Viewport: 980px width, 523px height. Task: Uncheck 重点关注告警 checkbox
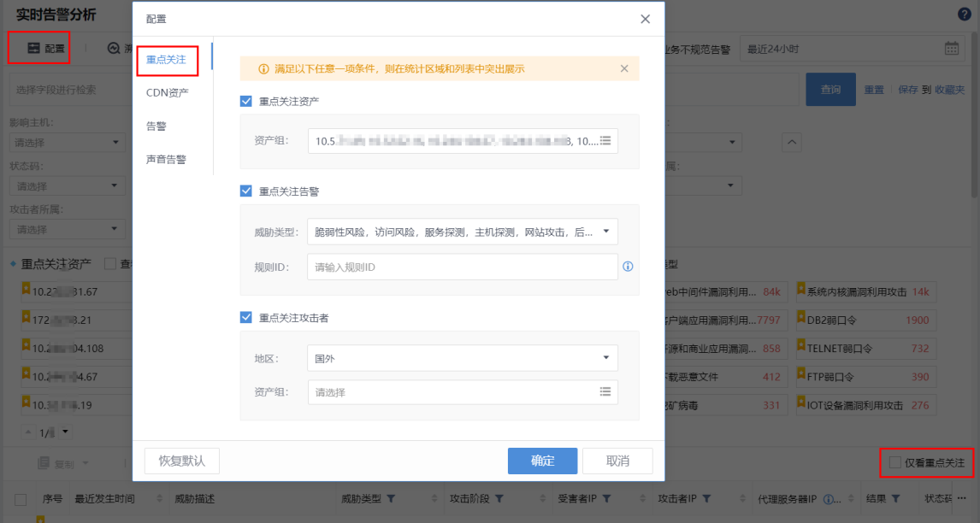[246, 191]
